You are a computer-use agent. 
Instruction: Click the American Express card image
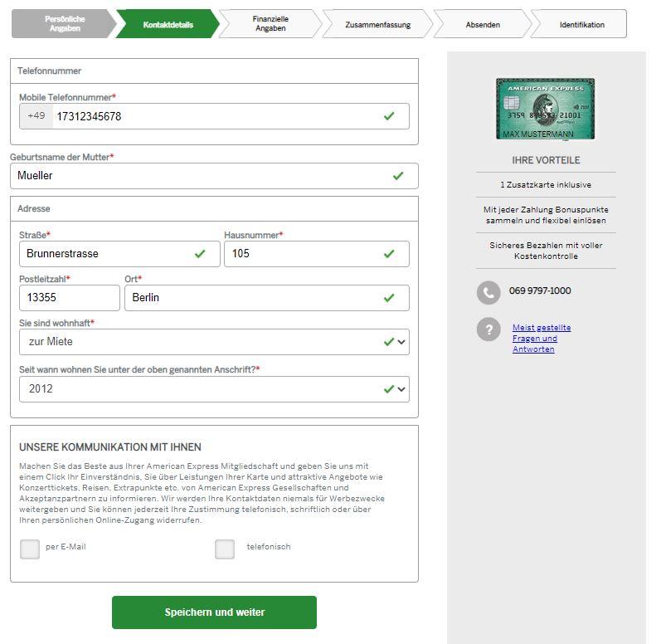[x=545, y=109]
